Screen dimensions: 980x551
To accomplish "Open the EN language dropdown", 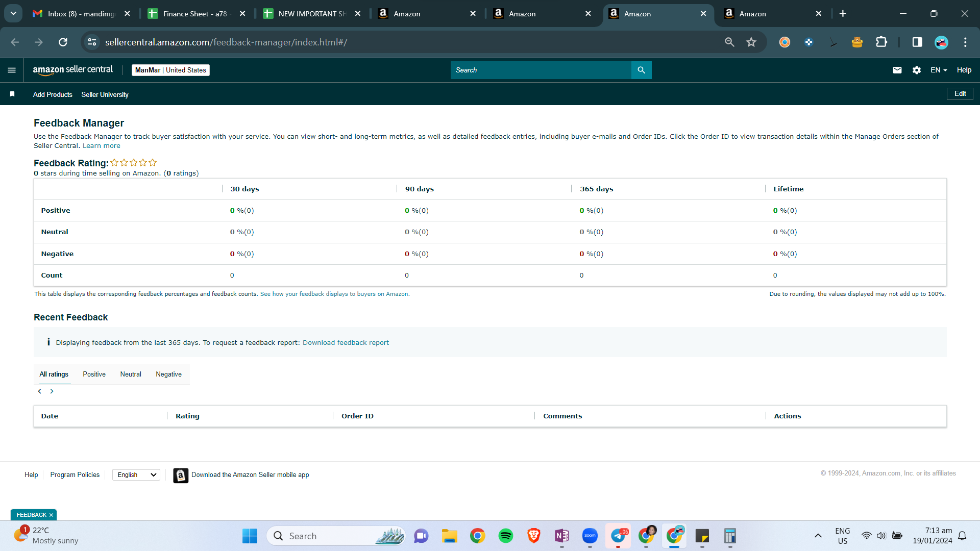I will (939, 70).
